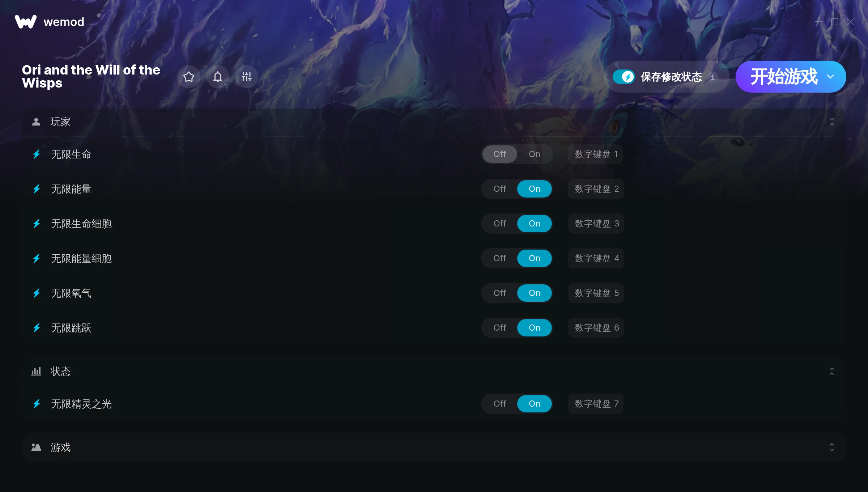The height and width of the screenshot is (492, 868).
Task: Expand the 游戏 section
Action: pos(831,448)
